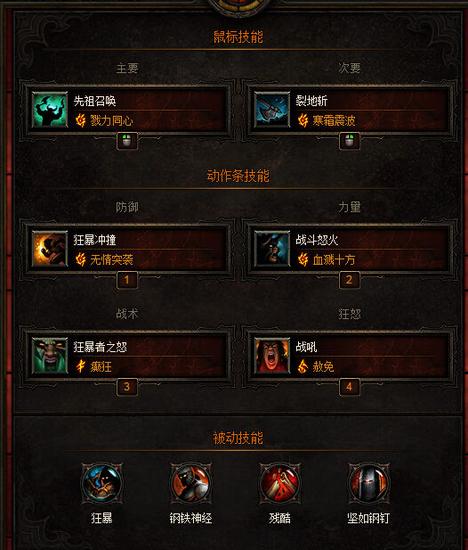Select action bar hotkey slot 2

pos(349,280)
